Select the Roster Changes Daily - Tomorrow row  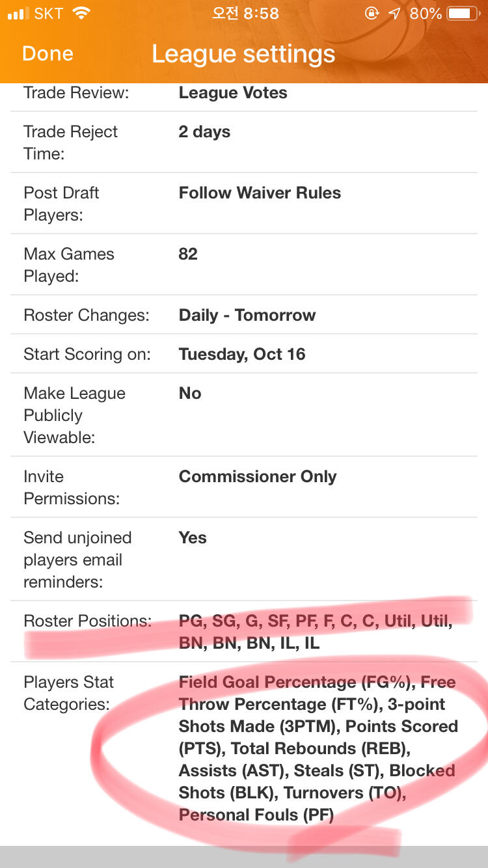[x=244, y=316]
